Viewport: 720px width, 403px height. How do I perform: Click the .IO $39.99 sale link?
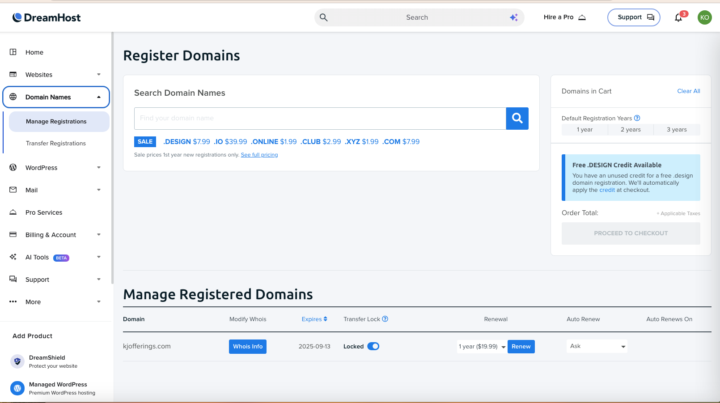[231, 142]
